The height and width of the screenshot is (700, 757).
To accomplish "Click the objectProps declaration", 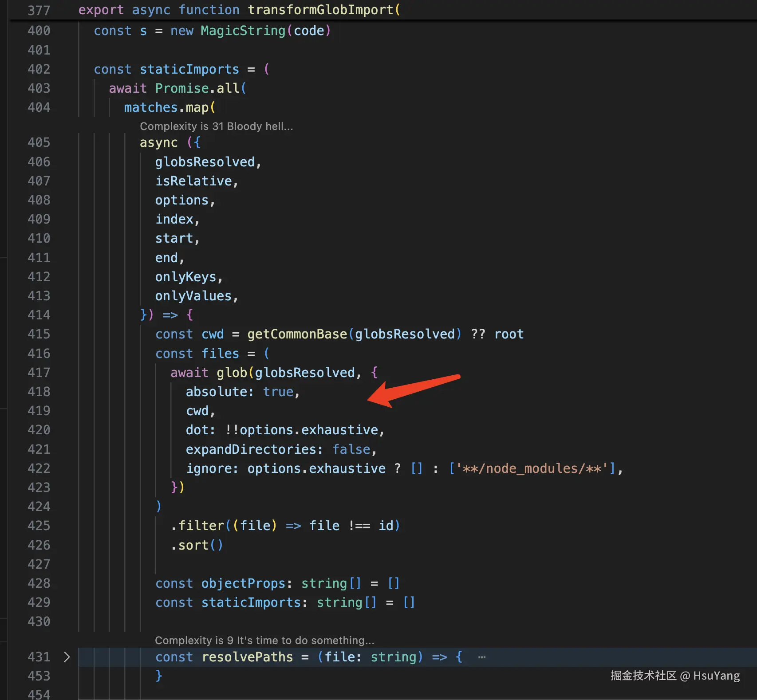I will click(243, 583).
